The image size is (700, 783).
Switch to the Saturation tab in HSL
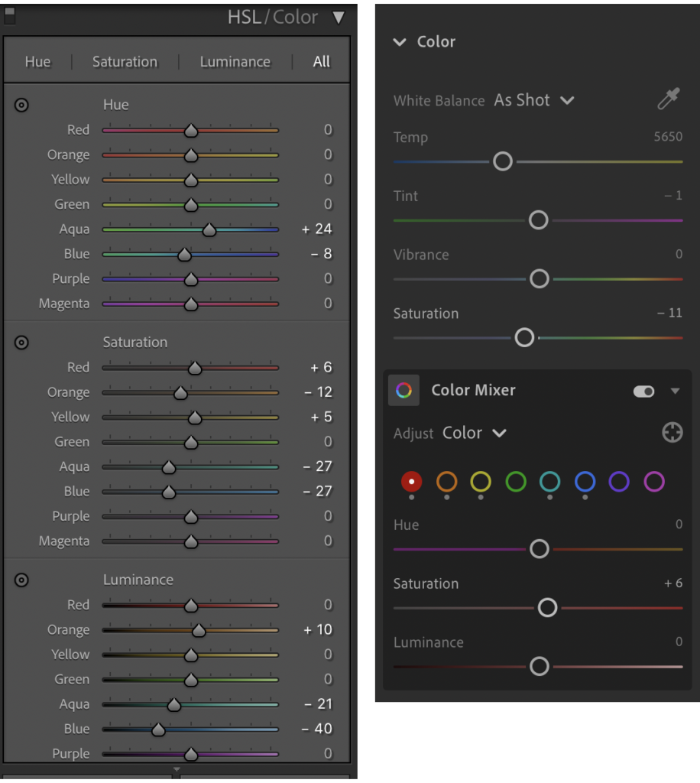click(125, 62)
